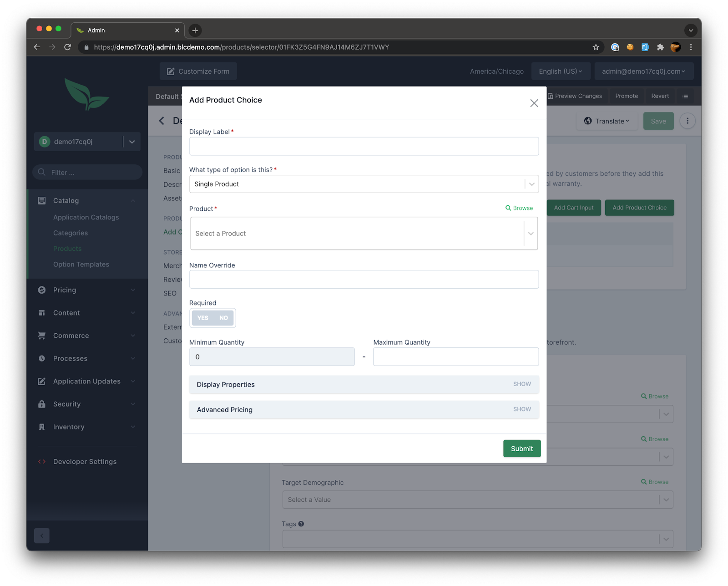Open the Tags dropdown field
Viewport: 728px width, 586px height.
(477, 539)
